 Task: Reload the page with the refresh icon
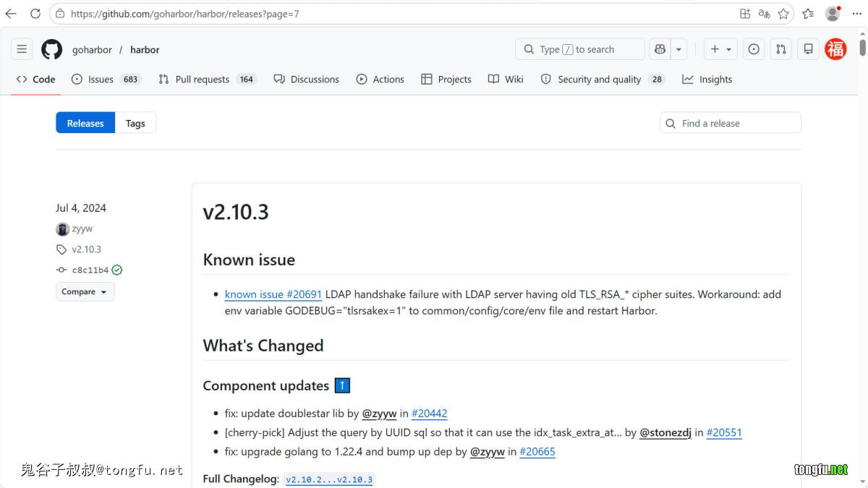tap(35, 14)
